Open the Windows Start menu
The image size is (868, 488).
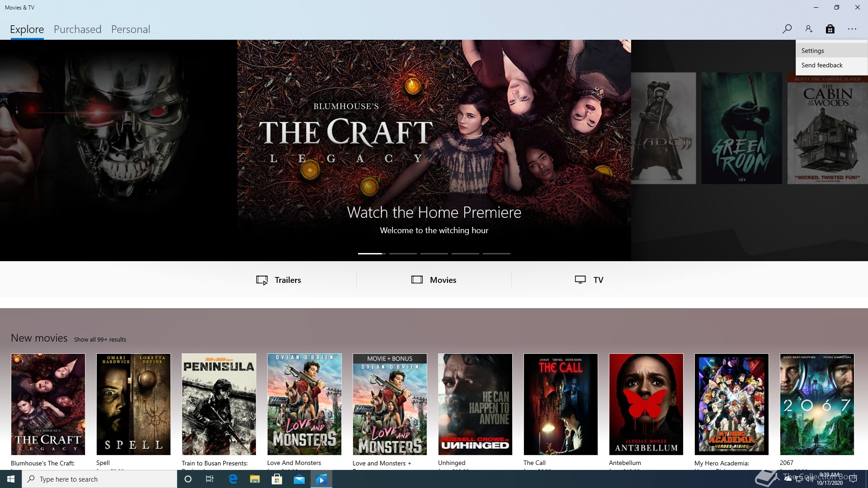click(x=11, y=479)
